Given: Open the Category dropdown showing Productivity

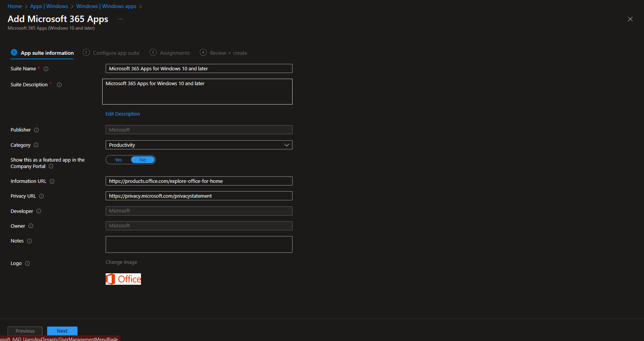Looking at the screenshot, I should [x=199, y=145].
